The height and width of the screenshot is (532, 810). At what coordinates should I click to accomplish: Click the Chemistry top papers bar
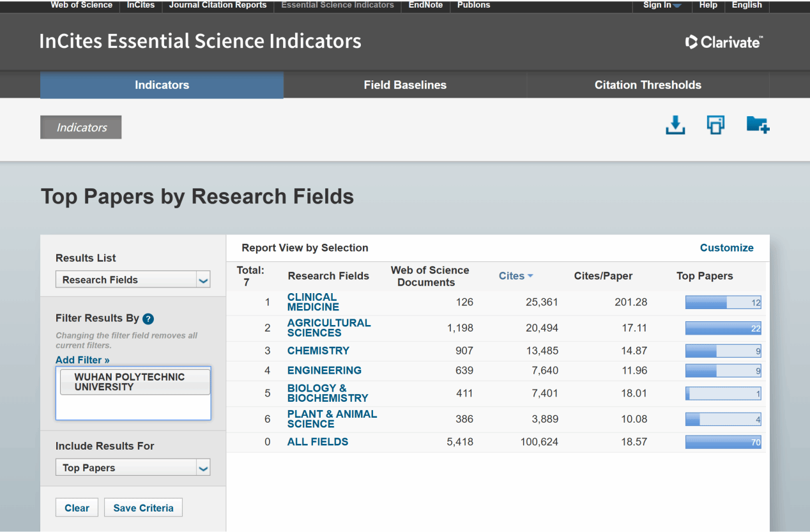[x=723, y=351]
